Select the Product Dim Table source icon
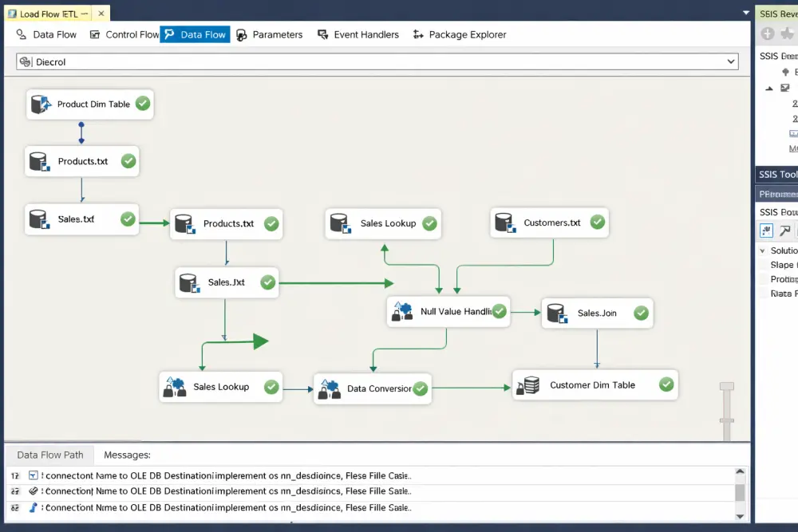 (38, 104)
